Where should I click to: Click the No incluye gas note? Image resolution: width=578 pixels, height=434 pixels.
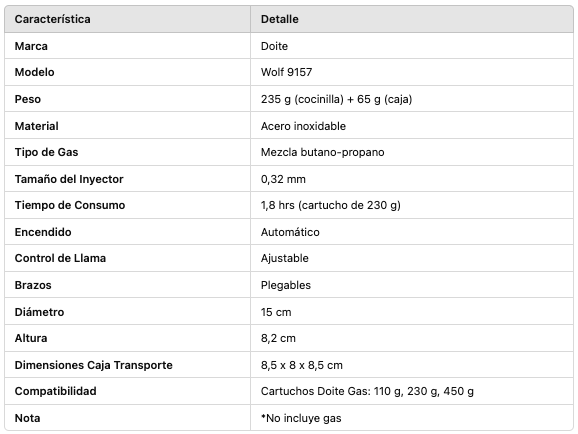(x=301, y=418)
